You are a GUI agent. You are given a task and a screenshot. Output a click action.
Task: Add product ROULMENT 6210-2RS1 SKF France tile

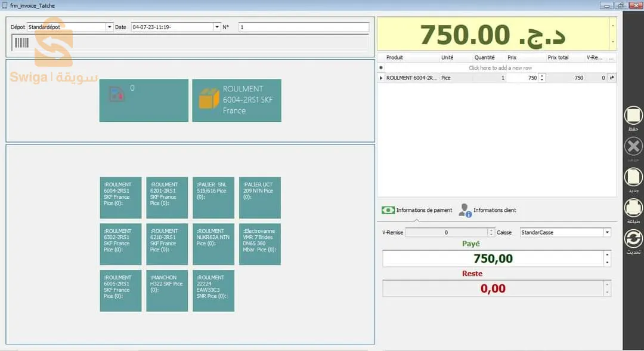pos(167,244)
